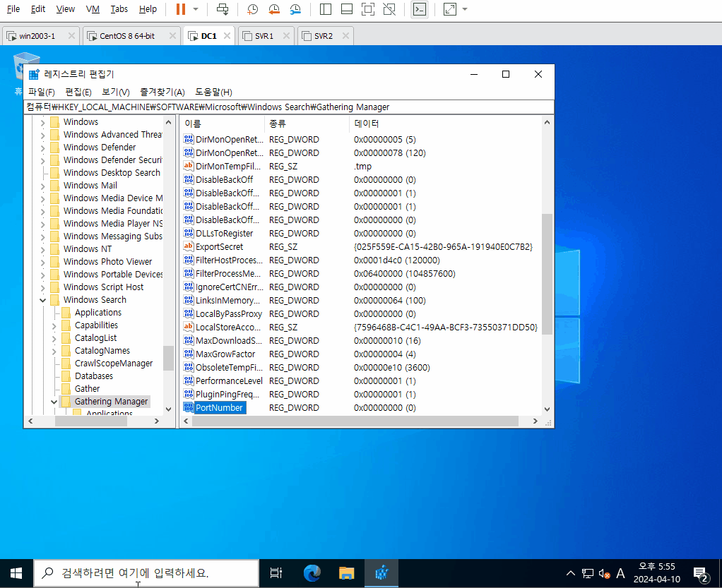This screenshot has height=588, width=722.
Task: Open the Windows Start menu
Action: coord(16,573)
